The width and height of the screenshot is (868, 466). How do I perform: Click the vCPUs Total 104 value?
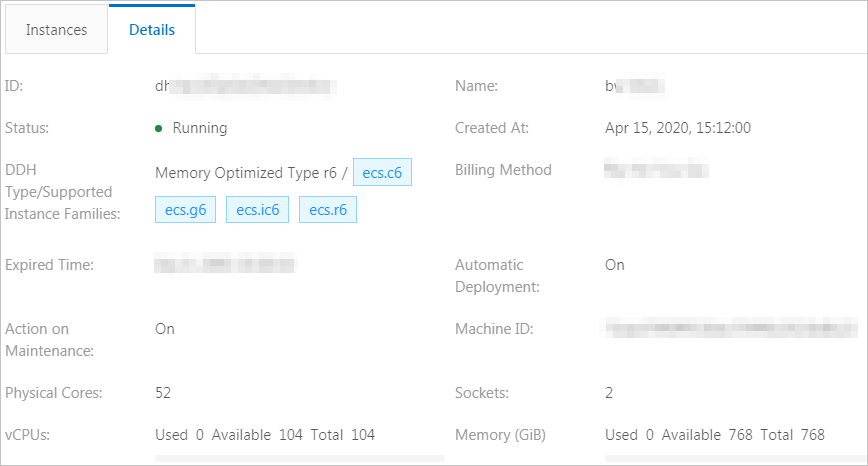pyautogui.click(x=343, y=434)
